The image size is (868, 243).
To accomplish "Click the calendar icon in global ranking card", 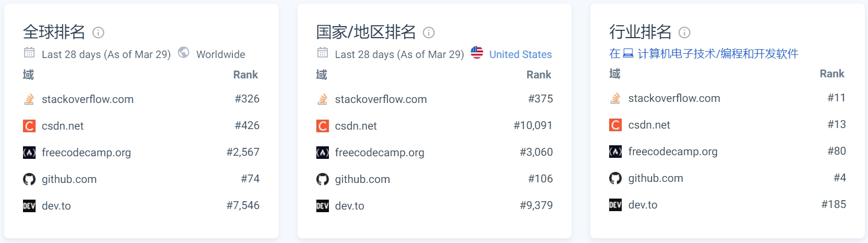I will pos(29,53).
